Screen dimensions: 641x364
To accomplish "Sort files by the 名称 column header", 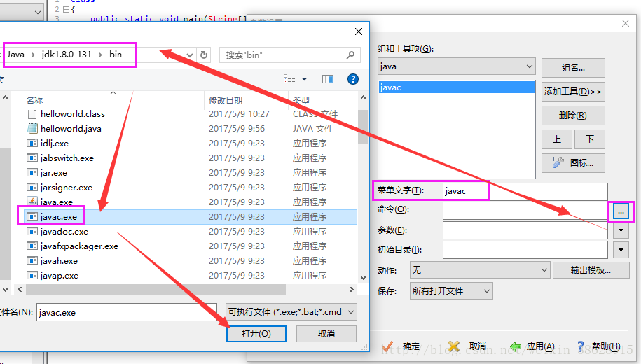I will (x=34, y=100).
